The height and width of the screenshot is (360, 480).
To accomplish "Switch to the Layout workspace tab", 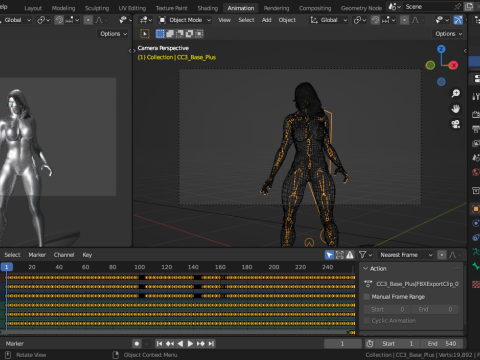I will click(x=33, y=8).
